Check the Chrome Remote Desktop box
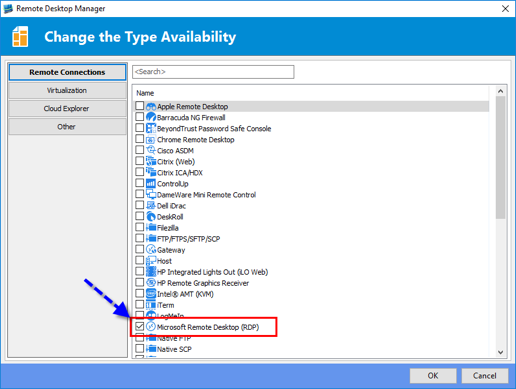Image resolution: width=516 pixels, height=389 pixels. click(140, 139)
